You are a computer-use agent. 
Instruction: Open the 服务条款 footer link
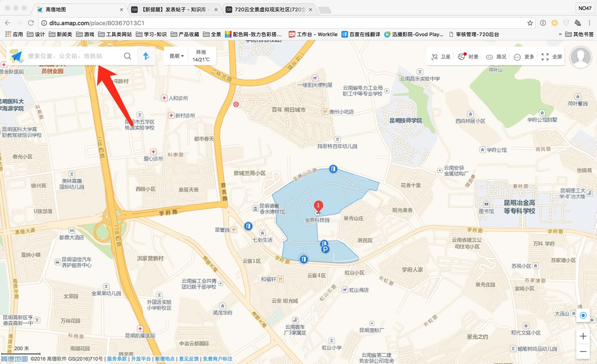[117, 359]
